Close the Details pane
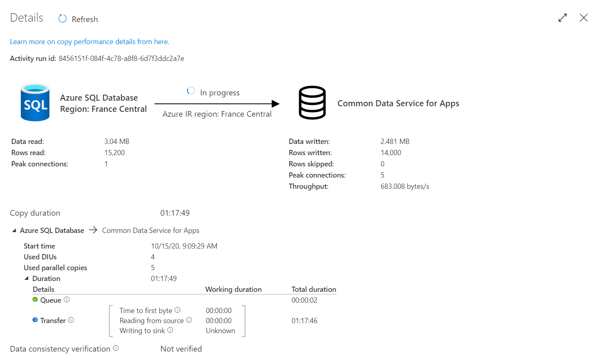The width and height of the screenshot is (598, 364). 584,18
